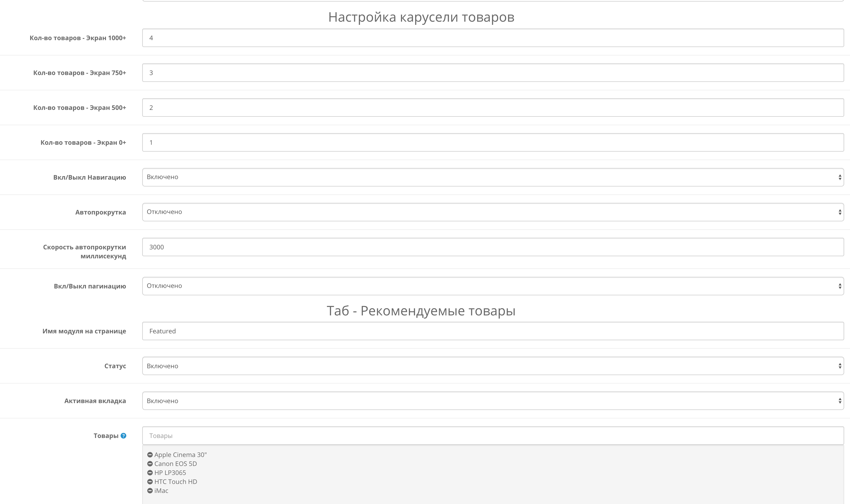Screen dimensions: 850x504
Task: Click the Вкл/Выкл пагинацию label
Action: (90, 286)
